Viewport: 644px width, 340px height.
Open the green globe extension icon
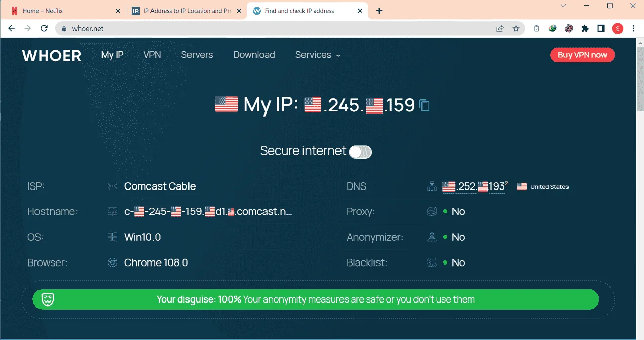coord(553,29)
